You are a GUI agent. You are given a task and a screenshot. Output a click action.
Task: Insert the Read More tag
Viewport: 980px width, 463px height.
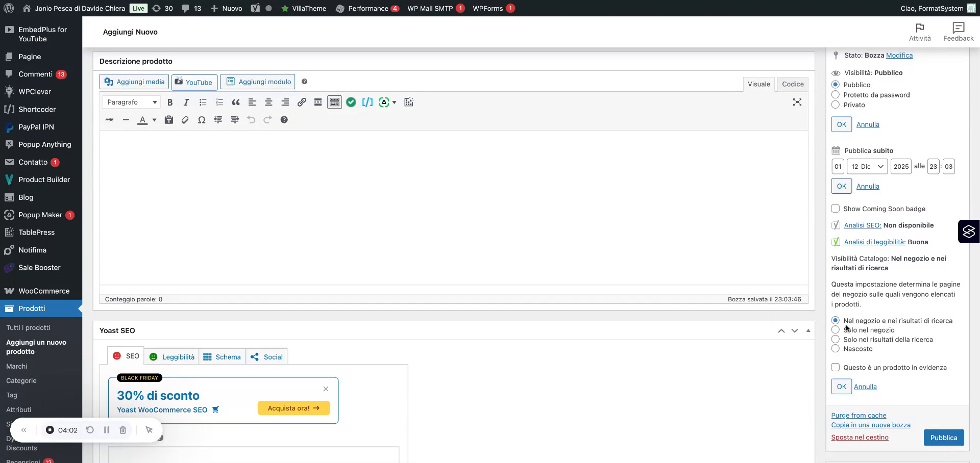317,102
